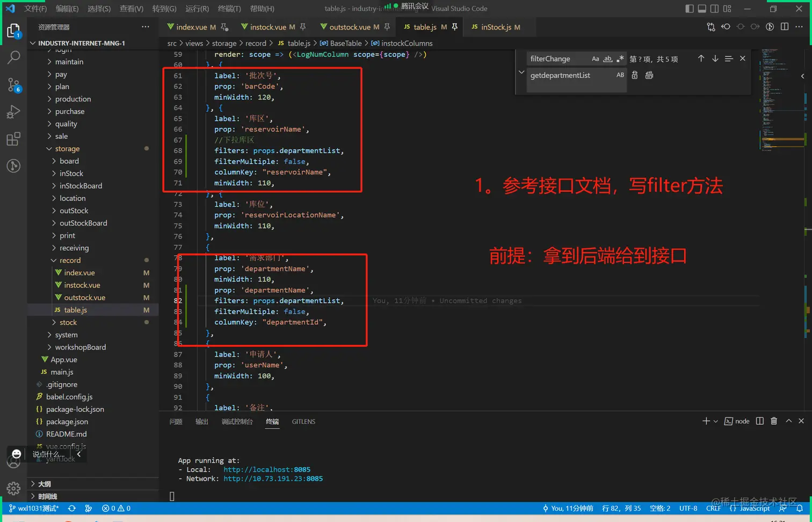Kill the terminal with trash icon
812x522 pixels.
pyautogui.click(x=774, y=421)
